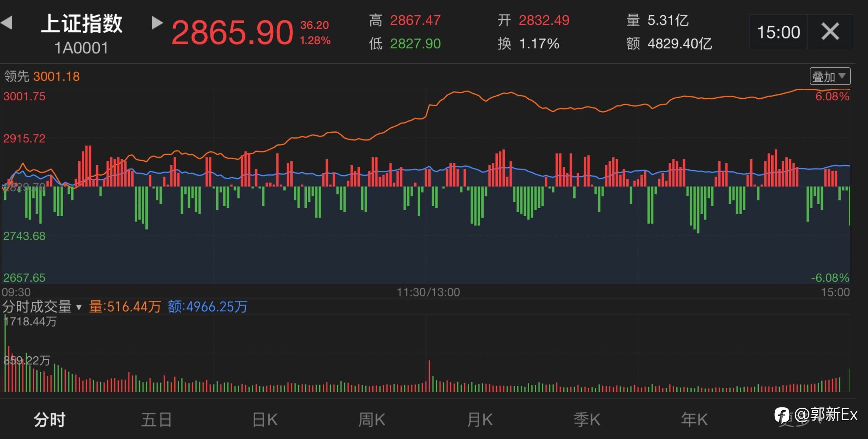Click the 2743.68 axis label

click(24, 236)
